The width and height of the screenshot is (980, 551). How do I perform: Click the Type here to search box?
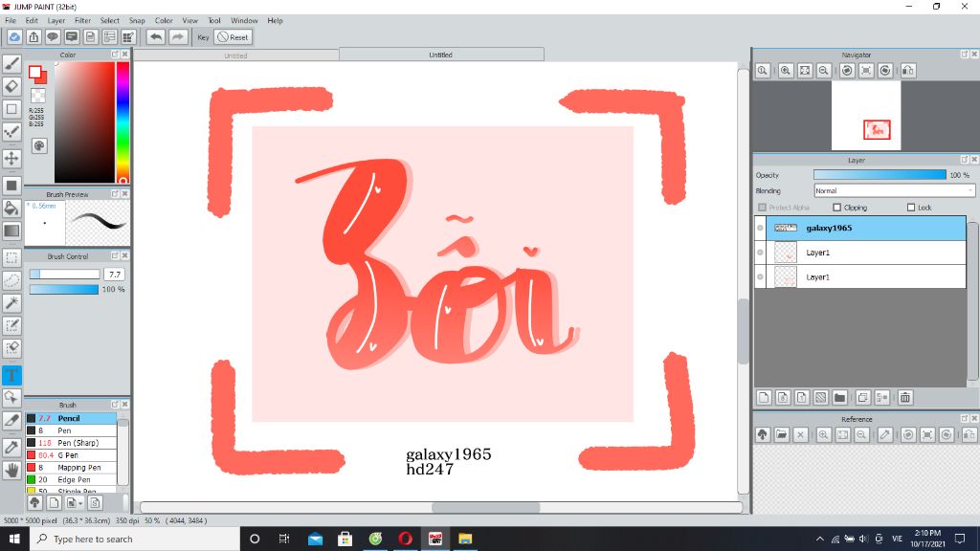(x=135, y=539)
